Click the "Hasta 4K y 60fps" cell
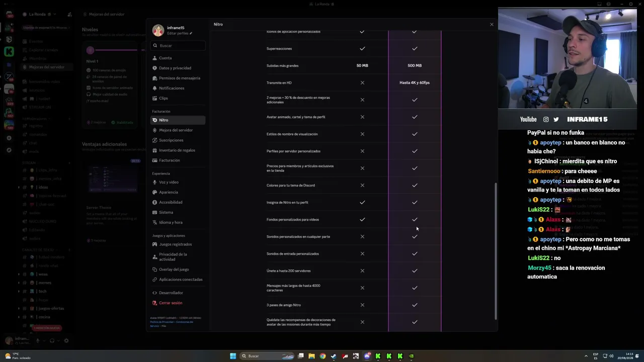The width and height of the screenshot is (644, 362). point(415,82)
